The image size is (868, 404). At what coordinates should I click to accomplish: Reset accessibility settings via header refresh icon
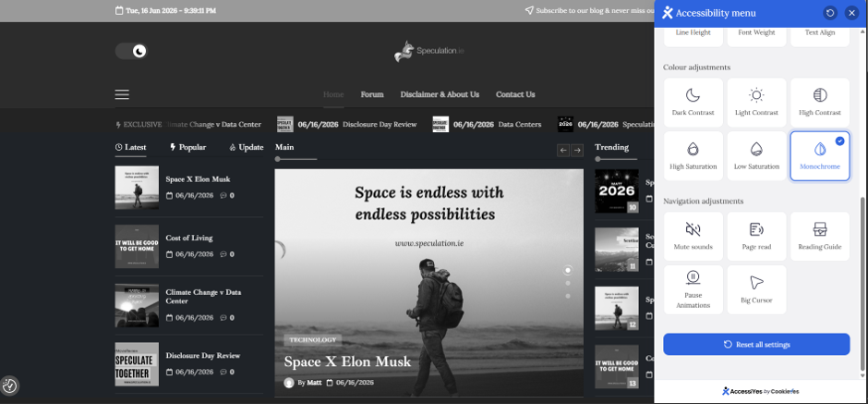coord(829,13)
